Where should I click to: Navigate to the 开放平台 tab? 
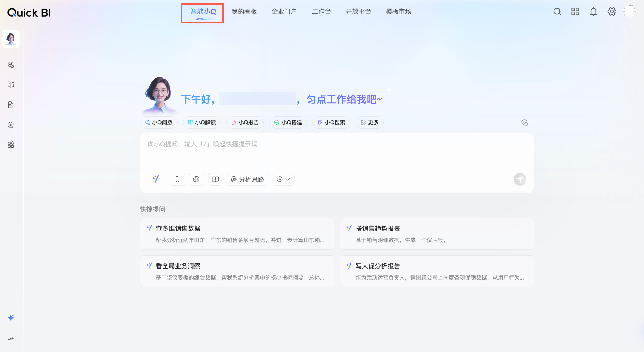point(358,12)
